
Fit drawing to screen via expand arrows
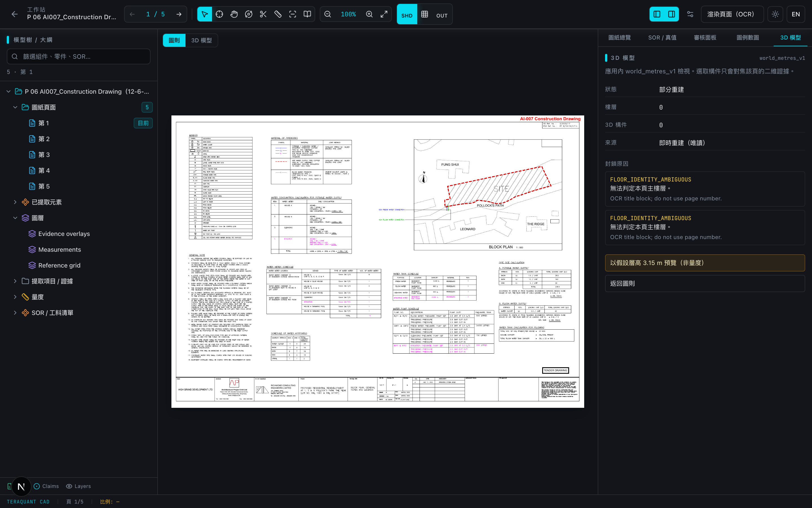coord(384,14)
